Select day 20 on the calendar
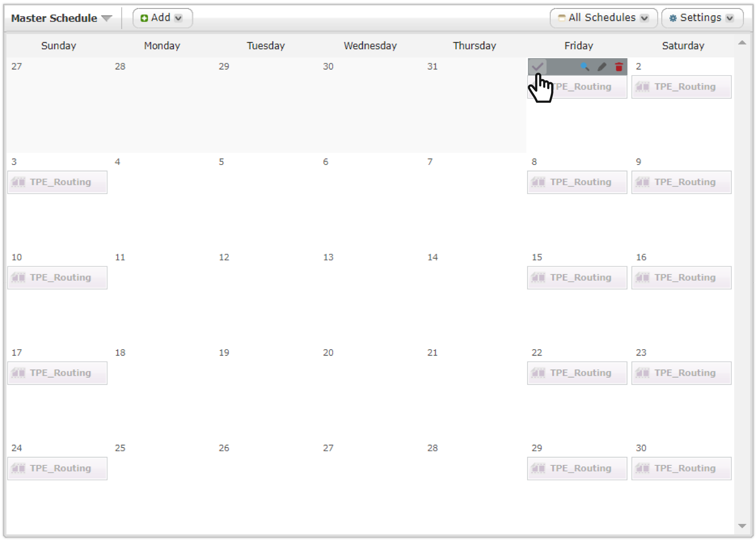Screen dimensions: 756x541 328,353
